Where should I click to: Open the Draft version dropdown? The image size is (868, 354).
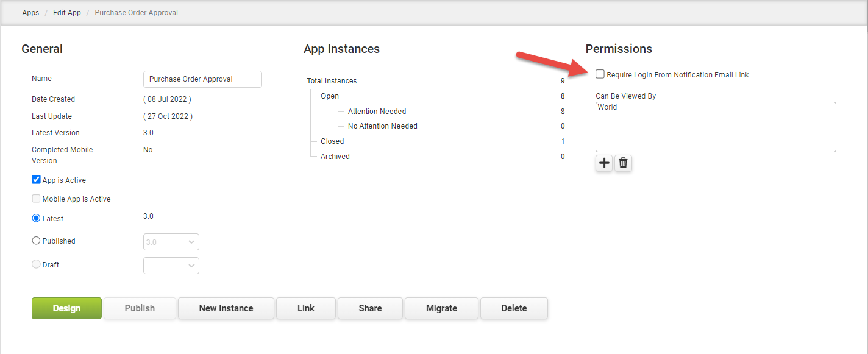(x=171, y=266)
